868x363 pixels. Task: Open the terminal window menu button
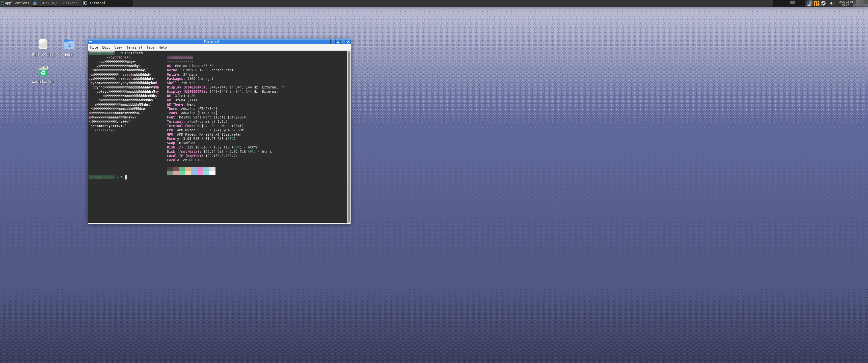[90, 42]
